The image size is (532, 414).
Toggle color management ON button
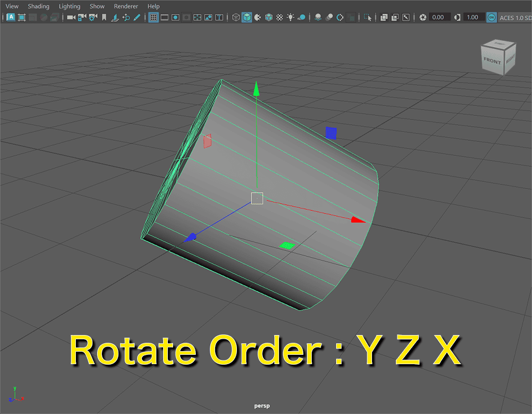click(x=491, y=17)
